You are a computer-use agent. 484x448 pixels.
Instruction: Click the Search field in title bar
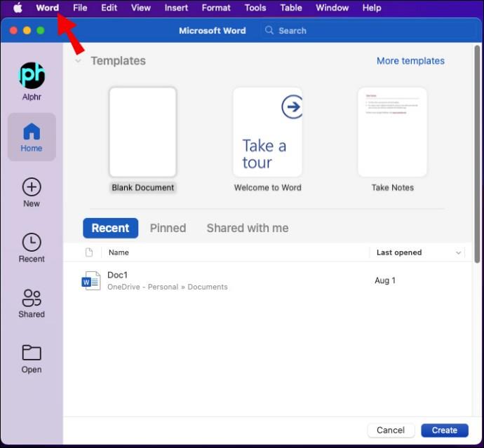(368, 31)
